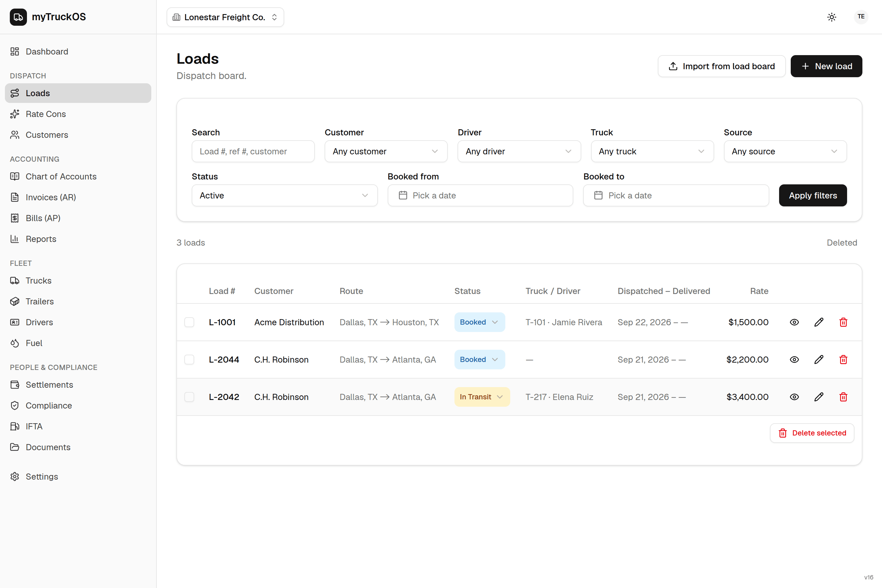Click the $3,400.00 rate value
The image size is (882, 588).
pyautogui.click(x=747, y=397)
